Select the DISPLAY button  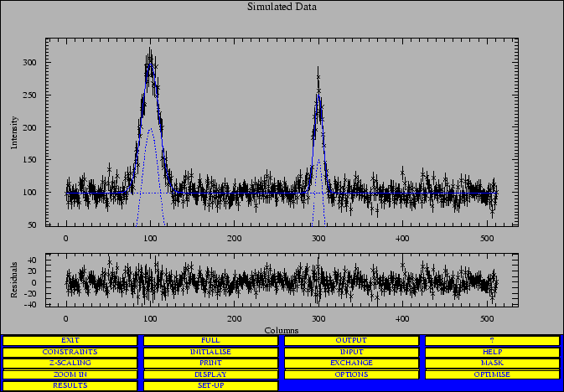pyautogui.click(x=210, y=374)
